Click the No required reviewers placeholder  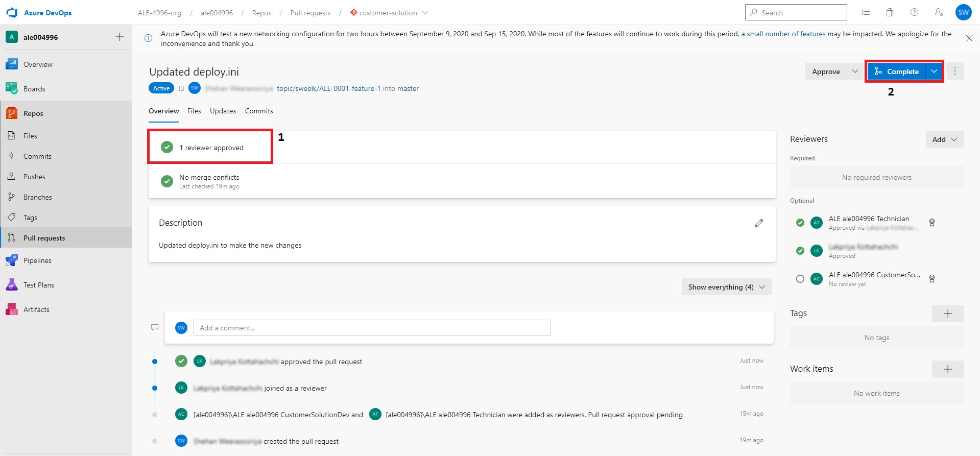point(877,177)
